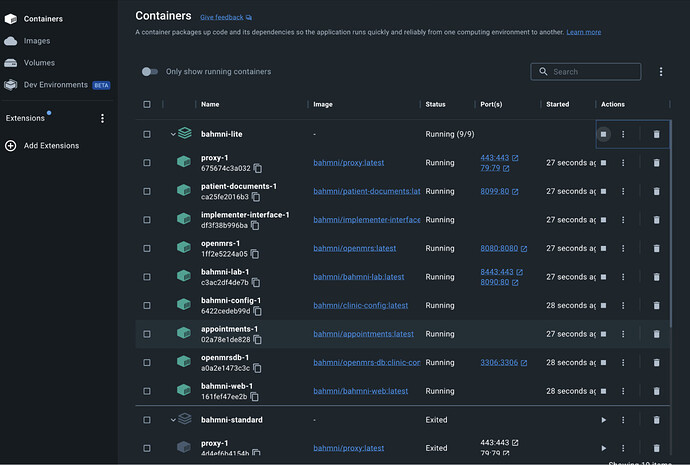Viewport: 690px width, 465px height.
Task: Delete the openmrsdb-1 container
Action: 656,362
